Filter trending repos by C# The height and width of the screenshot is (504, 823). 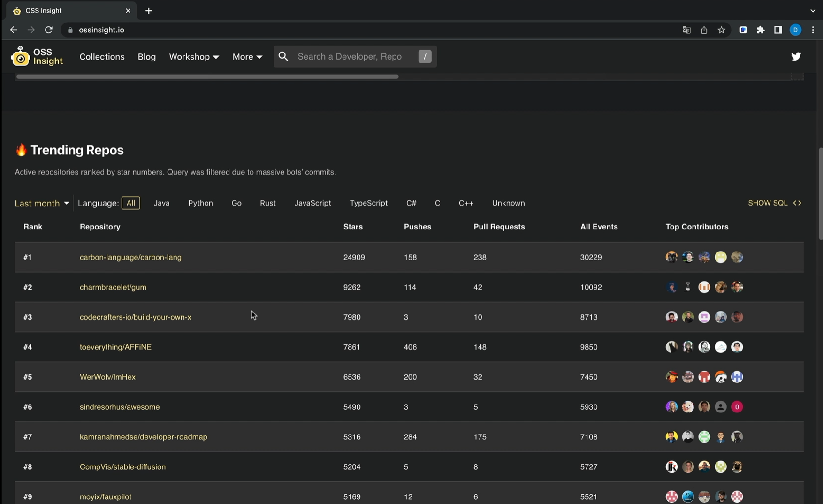(x=411, y=203)
